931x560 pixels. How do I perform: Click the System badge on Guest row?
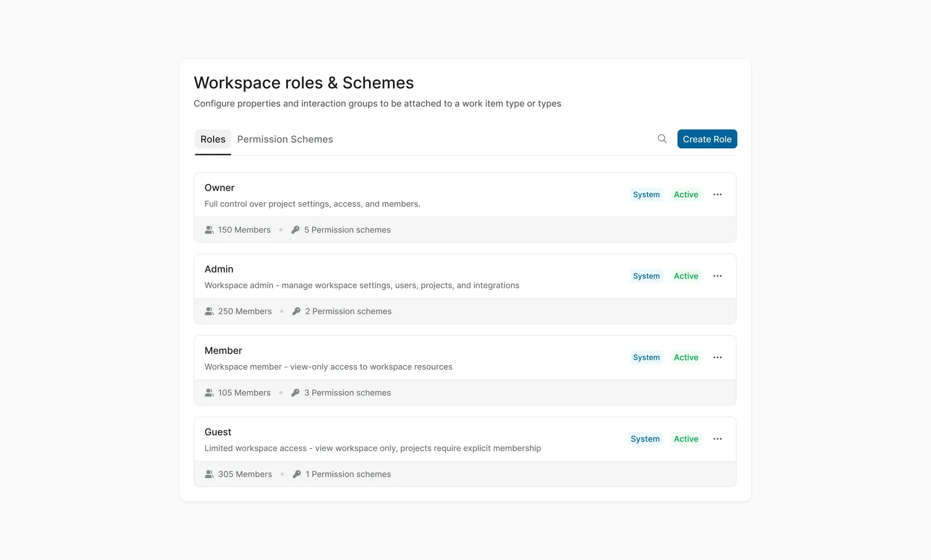coord(645,439)
